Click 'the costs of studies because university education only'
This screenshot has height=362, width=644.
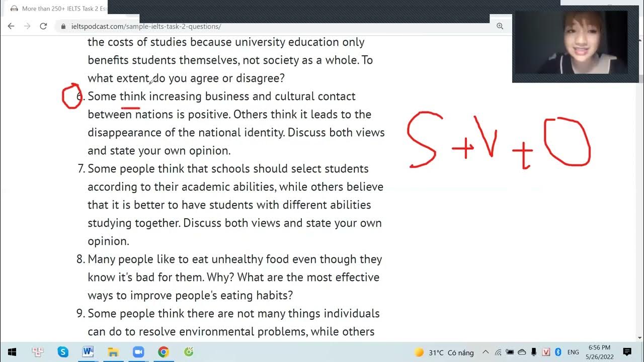(x=226, y=42)
